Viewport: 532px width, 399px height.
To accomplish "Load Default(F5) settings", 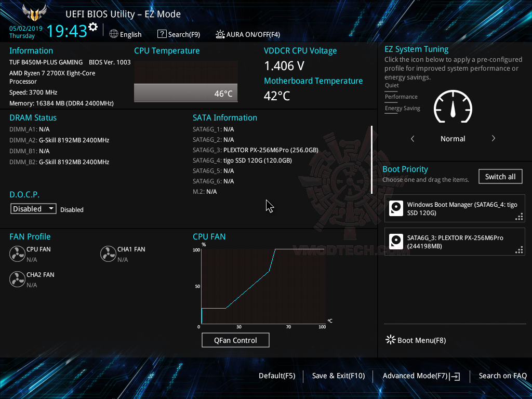I will point(277,376).
